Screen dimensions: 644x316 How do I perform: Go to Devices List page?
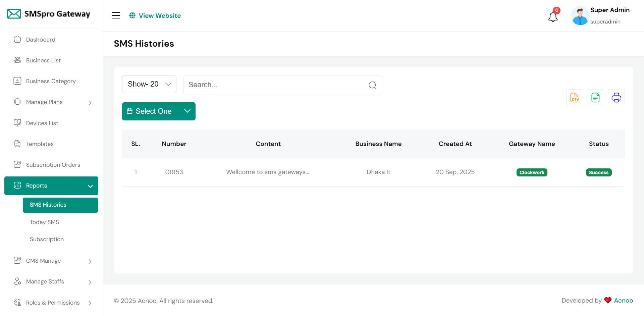point(42,123)
